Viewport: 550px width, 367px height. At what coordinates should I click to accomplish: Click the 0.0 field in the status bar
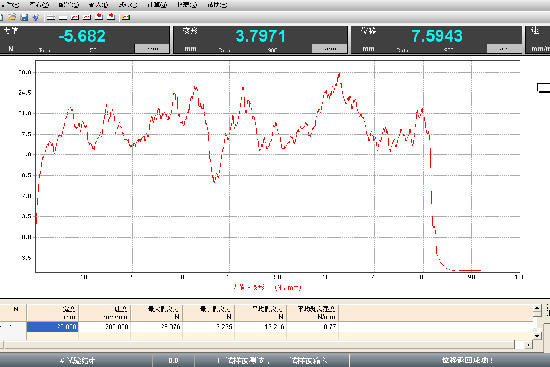[173, 360]
